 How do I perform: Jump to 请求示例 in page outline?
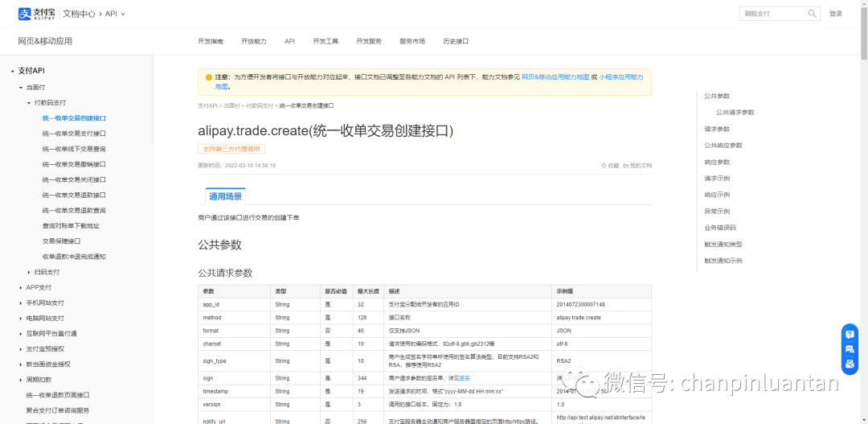click(717, 179)
